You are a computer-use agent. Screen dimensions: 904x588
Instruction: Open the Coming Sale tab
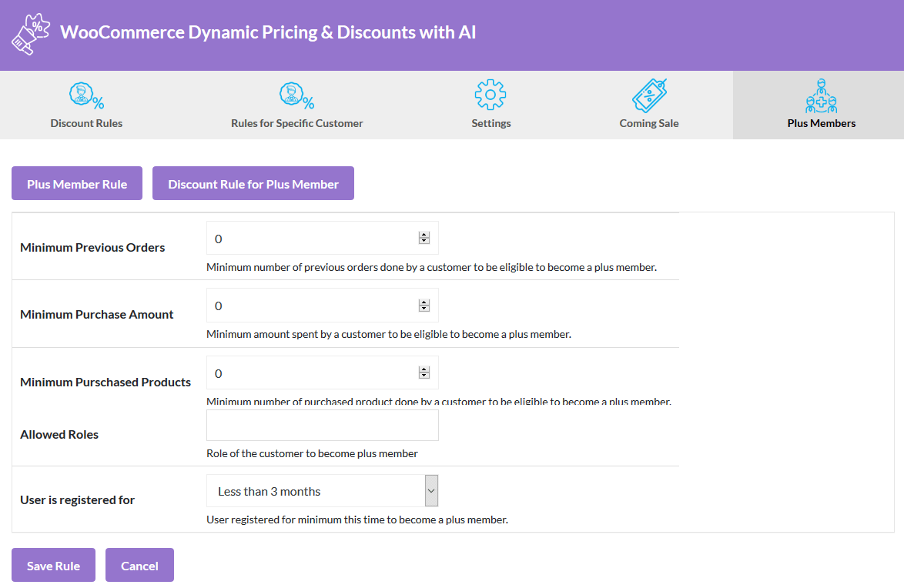coord(649,105)
